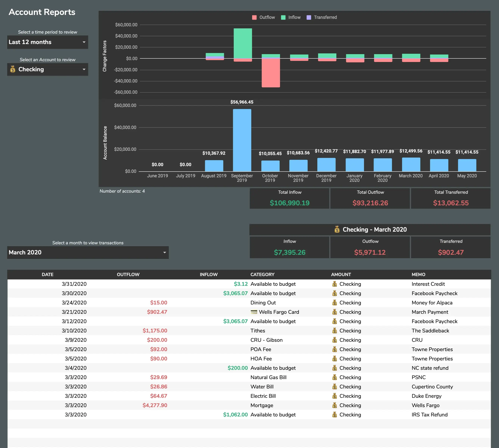Click the money bag icon in POA Fee row
The height and width of the screenshot is (448, 499).
[x=334, y=349]
